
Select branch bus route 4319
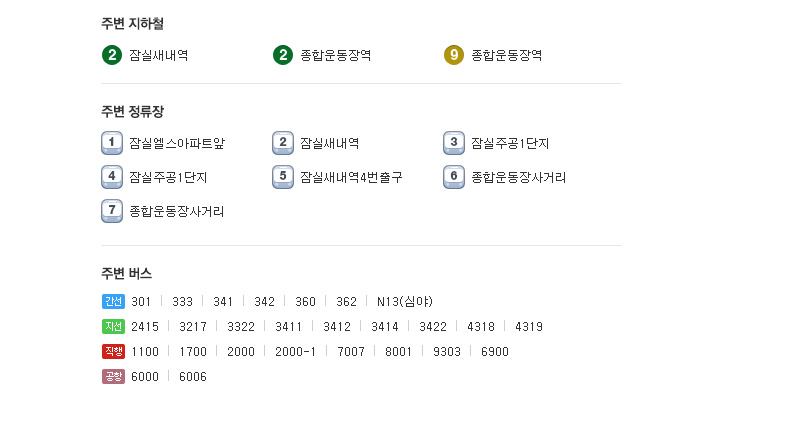click(x=529, y=327)
